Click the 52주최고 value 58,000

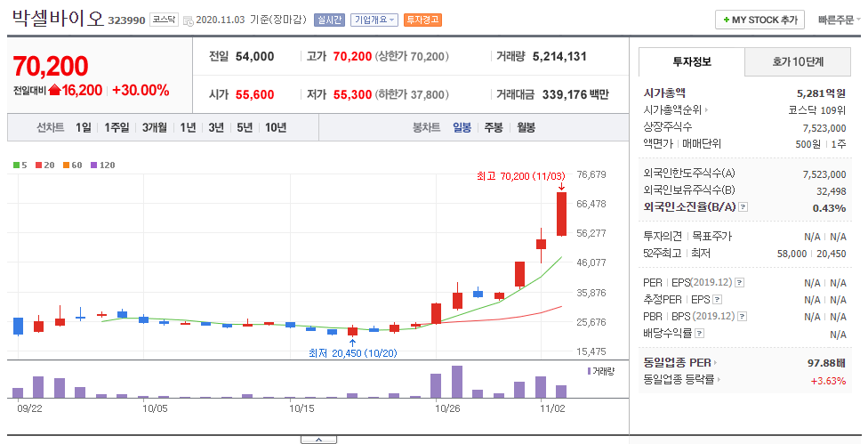(x=792, y=254)
